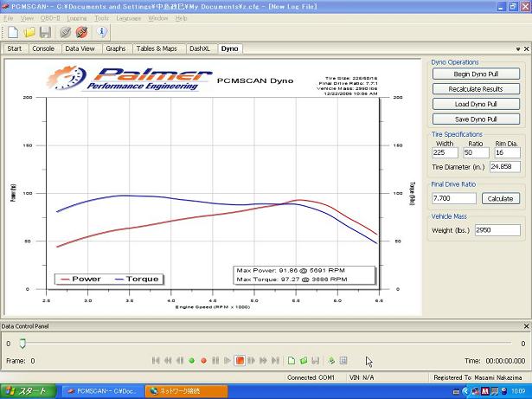Click the green open log icon in playback bar

point(304,360)
